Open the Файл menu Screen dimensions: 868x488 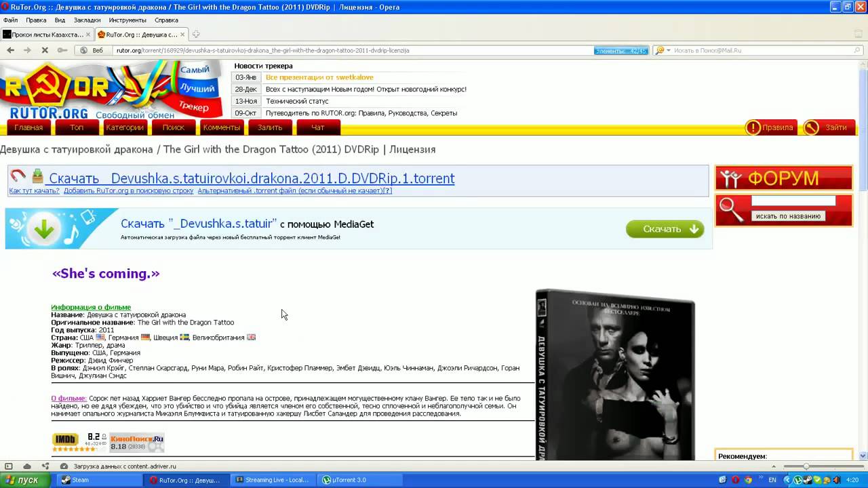coord(10,20)
